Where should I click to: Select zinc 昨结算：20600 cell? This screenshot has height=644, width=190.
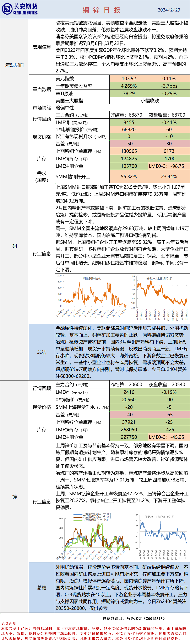129,384
